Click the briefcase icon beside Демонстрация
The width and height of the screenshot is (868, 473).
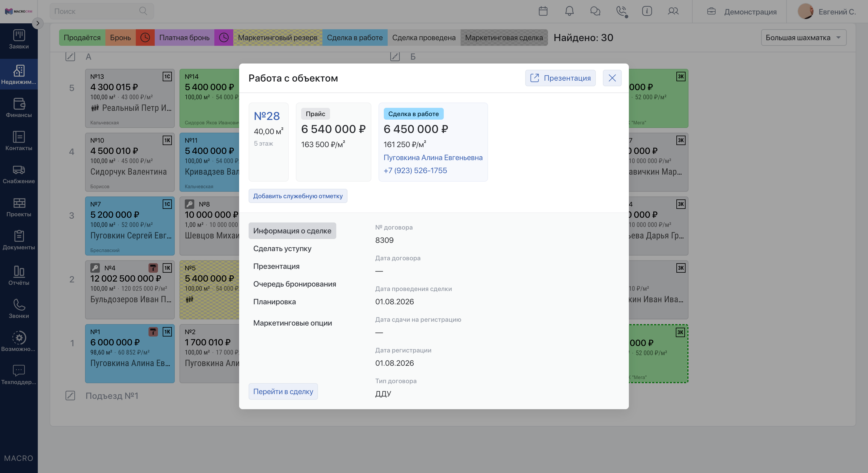[x=711, y=12]
